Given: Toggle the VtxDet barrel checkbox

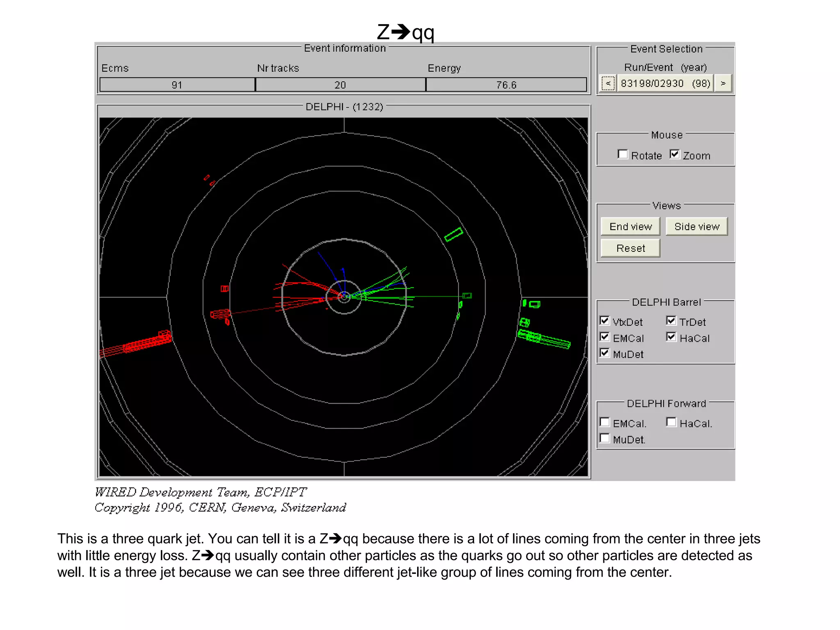Looking at the screenshot, I should point(605,321).
